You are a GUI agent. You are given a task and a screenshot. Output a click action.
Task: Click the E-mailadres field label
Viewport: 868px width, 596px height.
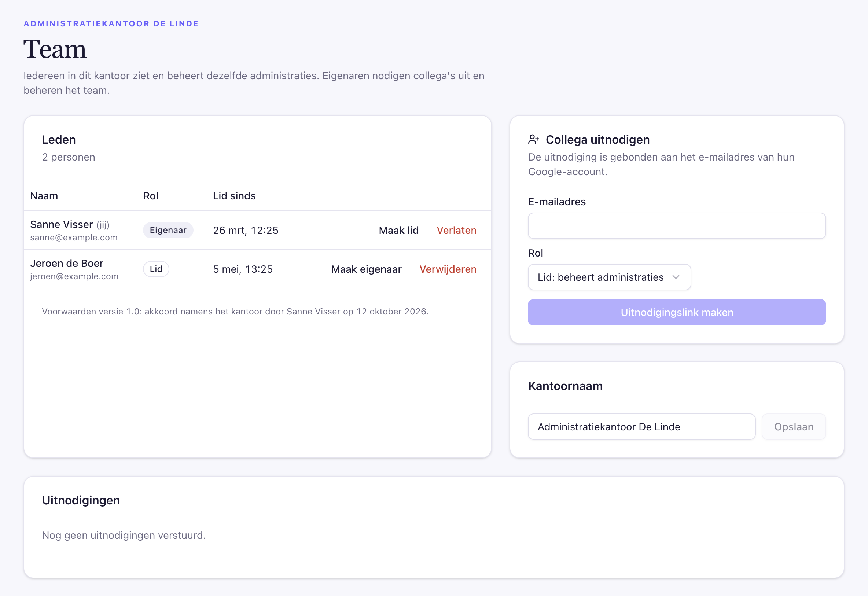tap(556, 202)
